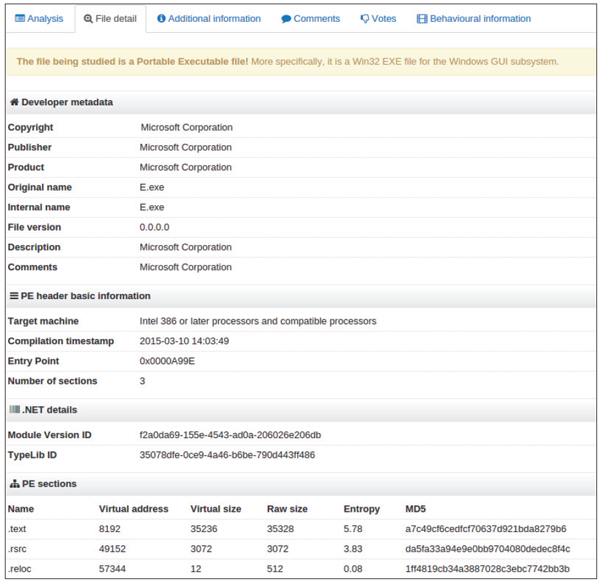The width and height of the screenshot is (600, 582).
Task: Click the yellow Portable Executable notice banner
Action: (301, 62)
